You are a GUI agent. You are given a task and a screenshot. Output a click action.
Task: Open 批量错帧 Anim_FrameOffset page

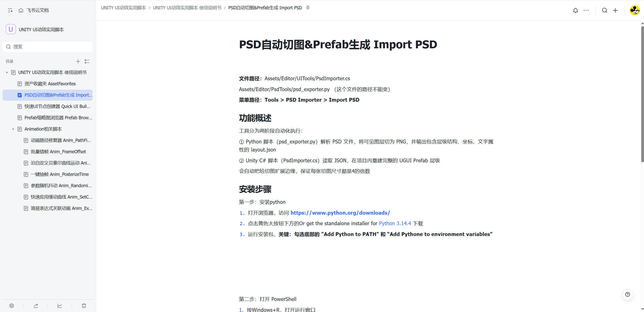[48, 152]
